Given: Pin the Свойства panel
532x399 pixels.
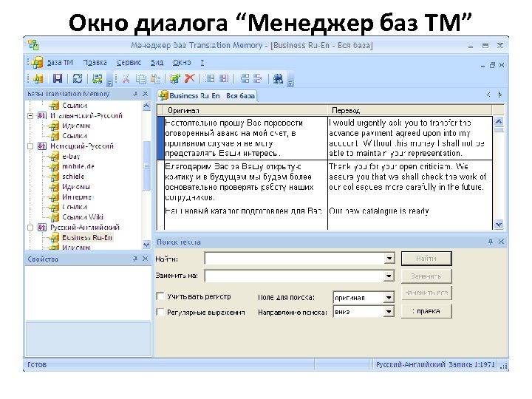Looking at the screenshot, I should point(135,259).
